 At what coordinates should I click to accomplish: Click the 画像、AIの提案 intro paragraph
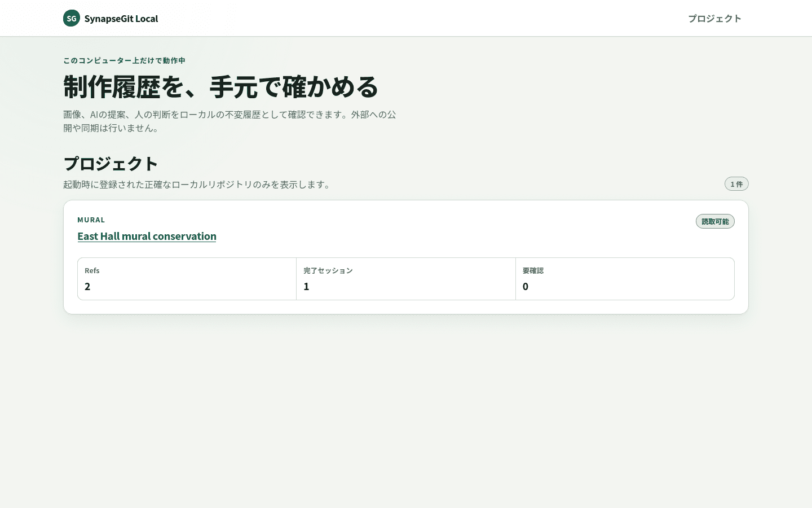(230, 121)
